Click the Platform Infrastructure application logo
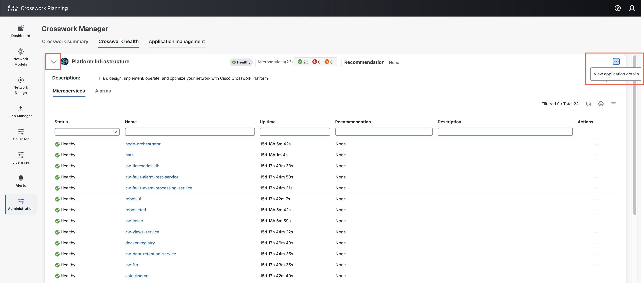This screenshot has height=283, width=644. click(65, 61)
